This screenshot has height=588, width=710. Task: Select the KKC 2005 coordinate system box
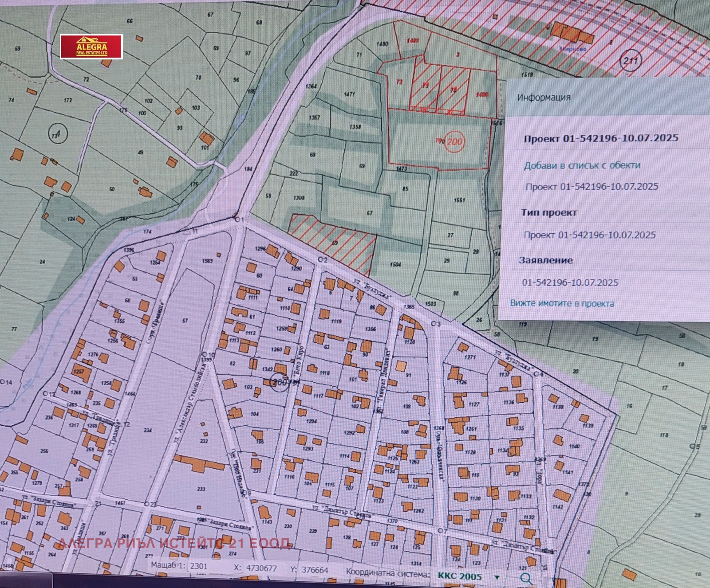[x=459, y=576]
